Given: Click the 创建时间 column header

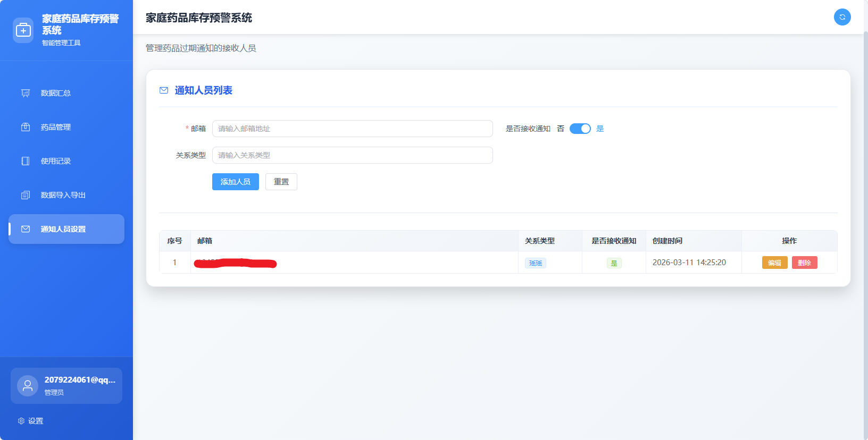Looking at the screenshot, I should pos(694,241).
